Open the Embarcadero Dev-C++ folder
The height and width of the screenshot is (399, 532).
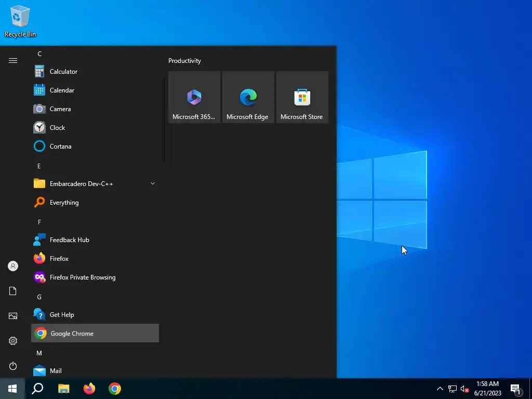95,183
